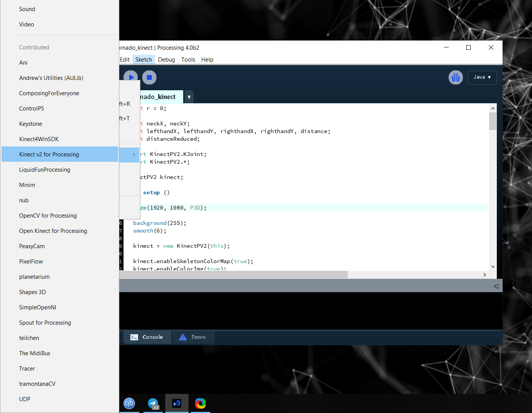
Task: Import ComposingForEveryone library
Action: [60, 93]
